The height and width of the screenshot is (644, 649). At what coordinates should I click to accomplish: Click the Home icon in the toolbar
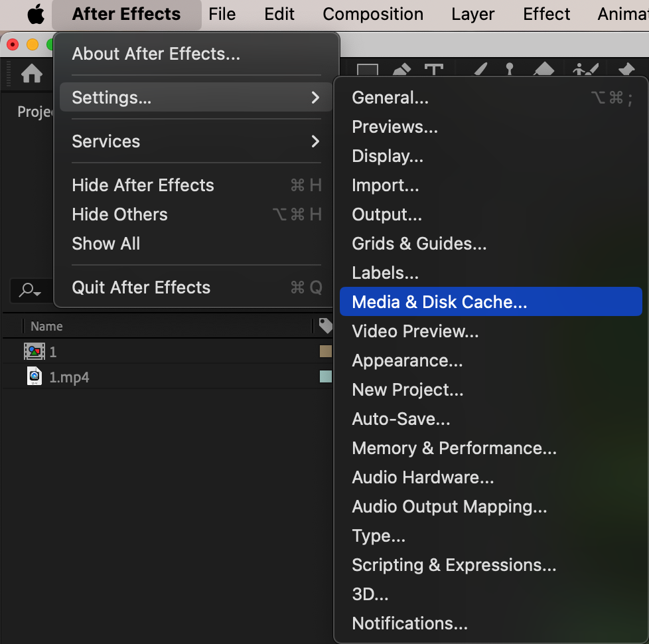(31, 74)
